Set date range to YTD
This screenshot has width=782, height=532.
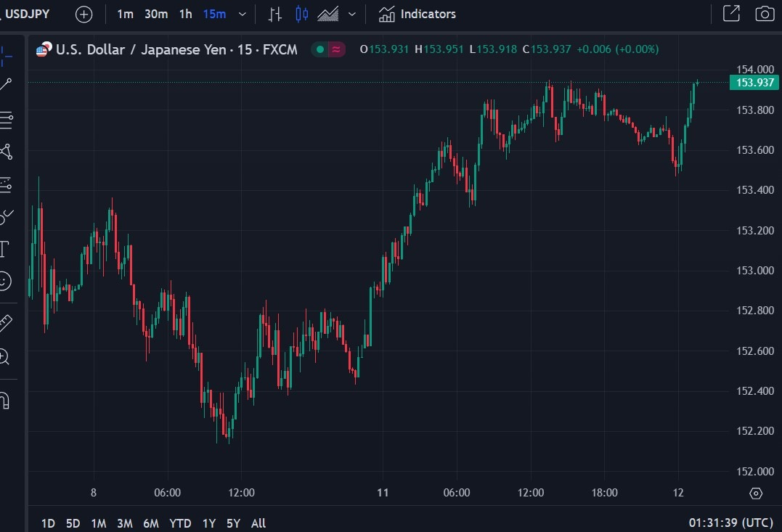pos(180,523)
